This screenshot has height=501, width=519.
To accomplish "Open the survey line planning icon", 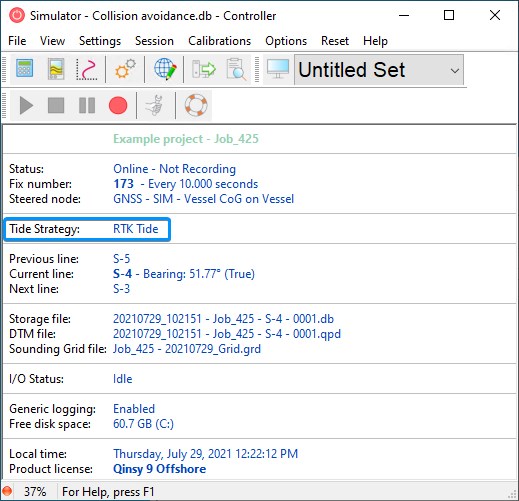I will [x=87, y=69].
